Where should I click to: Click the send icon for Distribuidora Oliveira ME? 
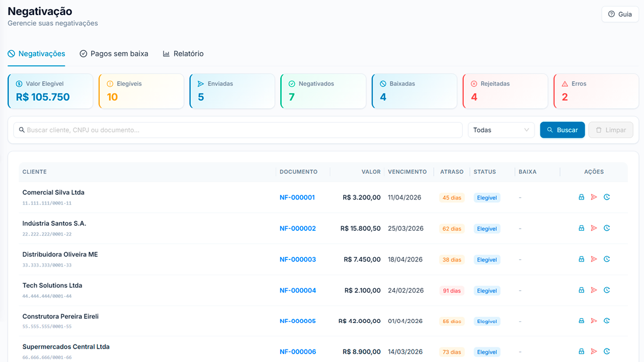coord(594,259)
